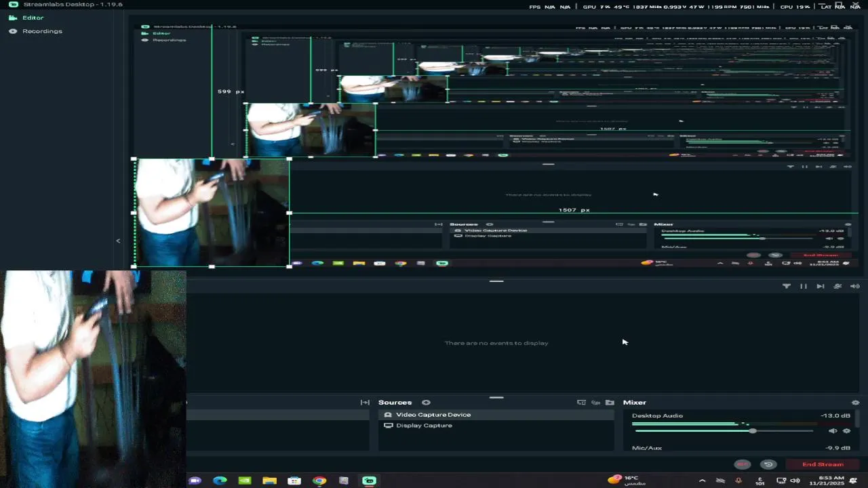This screenshot has height=488, width=868.
Task: Click the Streamlabs Desktop logo icon
Action: pos(13,4)
